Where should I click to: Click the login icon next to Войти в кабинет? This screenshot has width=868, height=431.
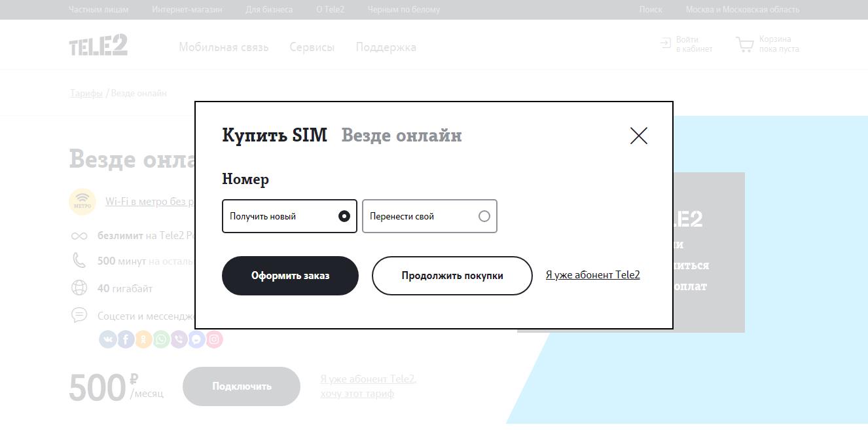[x=666, y=43]
